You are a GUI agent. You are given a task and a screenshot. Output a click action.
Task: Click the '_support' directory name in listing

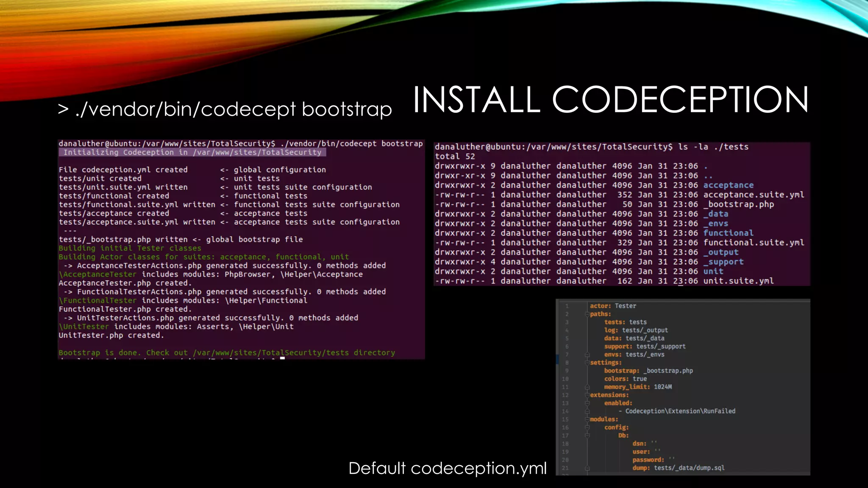pyautogui.click(x=723, y=262)
